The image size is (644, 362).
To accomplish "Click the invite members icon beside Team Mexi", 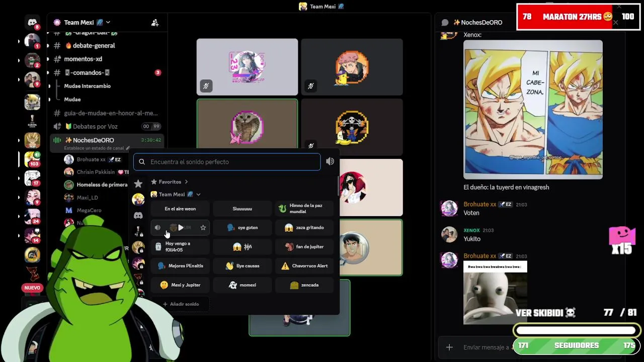I will [x=155, y=23].
